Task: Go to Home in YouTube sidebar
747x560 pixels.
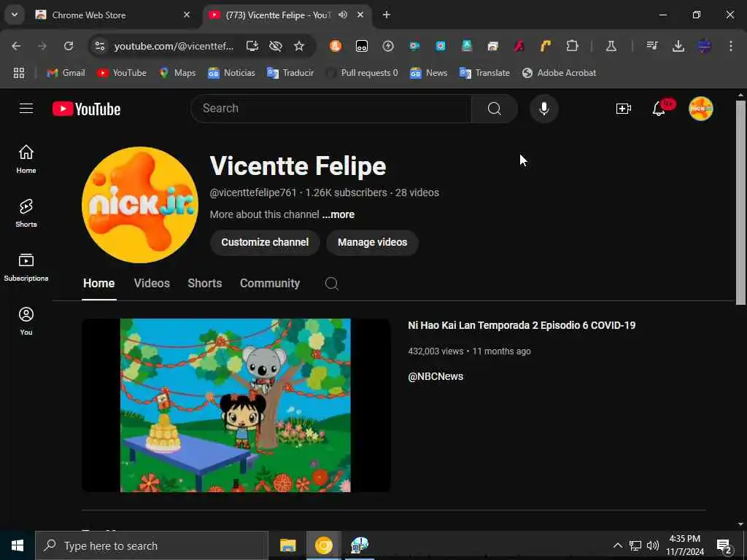Action: (x=26, y=159)
